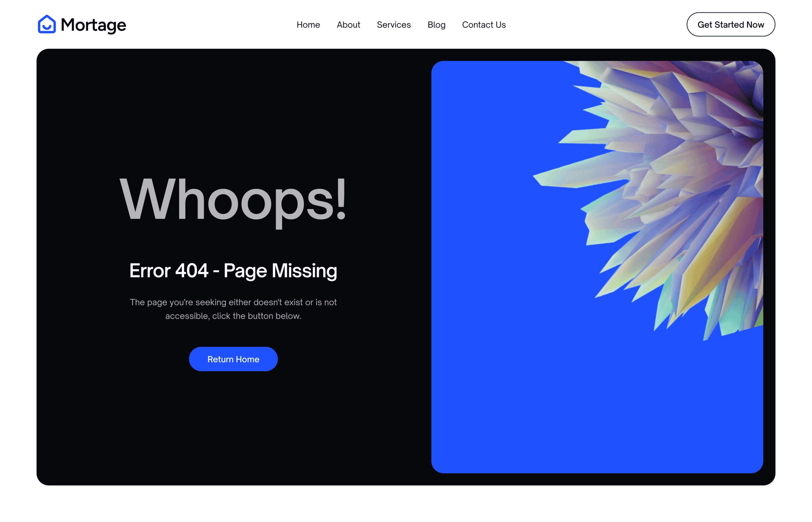The height and width of the screenshot is (522, 812).
Task: Visit the Blog section
Action: pyautogui.click(x=436, y=25)
